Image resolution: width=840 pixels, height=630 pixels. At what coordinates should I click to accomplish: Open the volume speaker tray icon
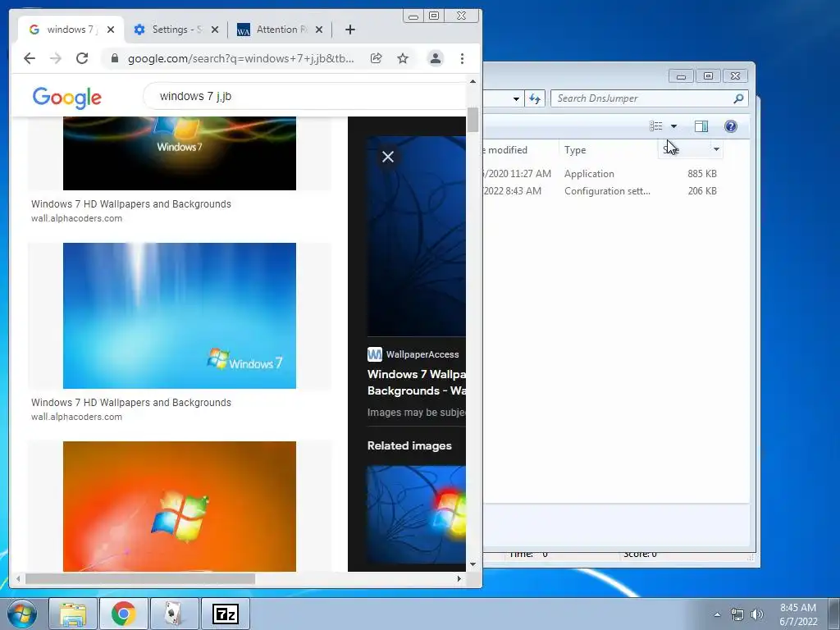756,614
